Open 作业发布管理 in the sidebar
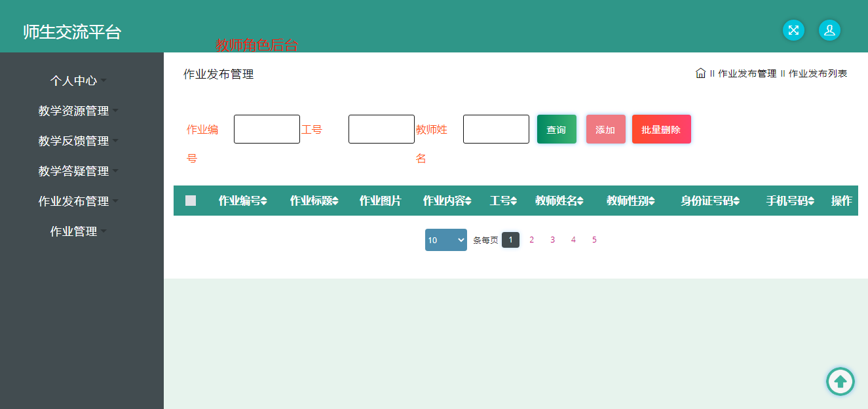The image size is (868, 409). (x=74, y=201)
